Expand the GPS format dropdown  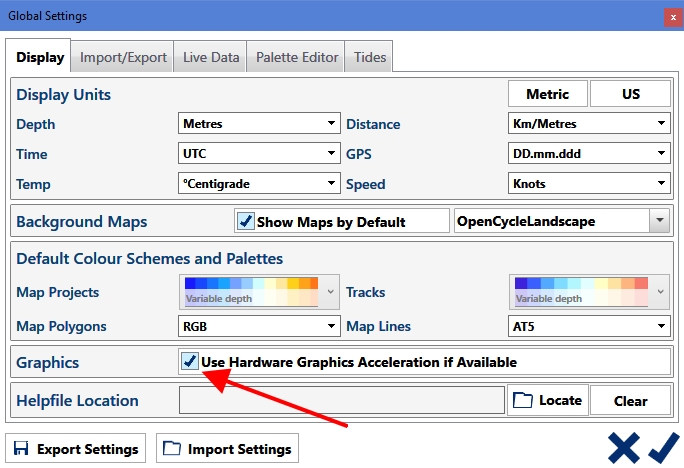point(588,154)
